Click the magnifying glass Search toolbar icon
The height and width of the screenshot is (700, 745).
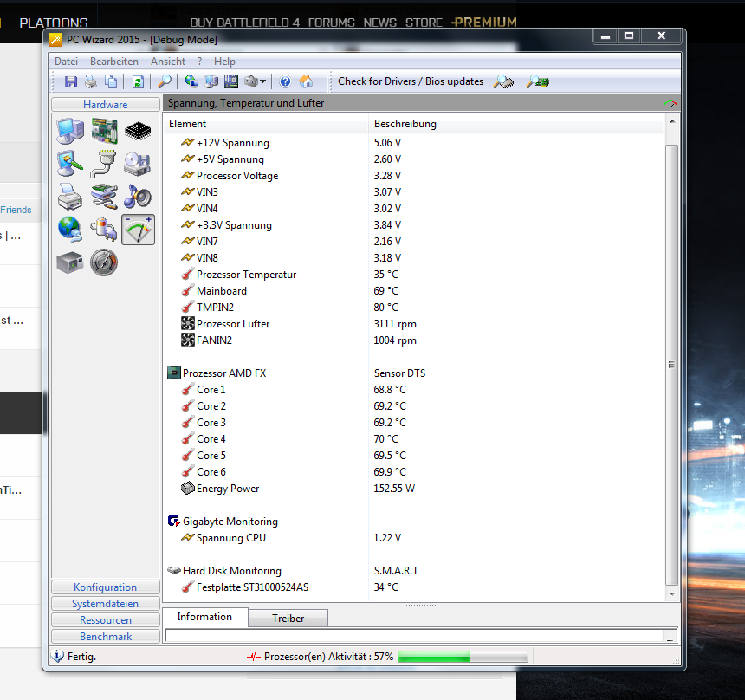pyautogui.click(x=165, y=81)
